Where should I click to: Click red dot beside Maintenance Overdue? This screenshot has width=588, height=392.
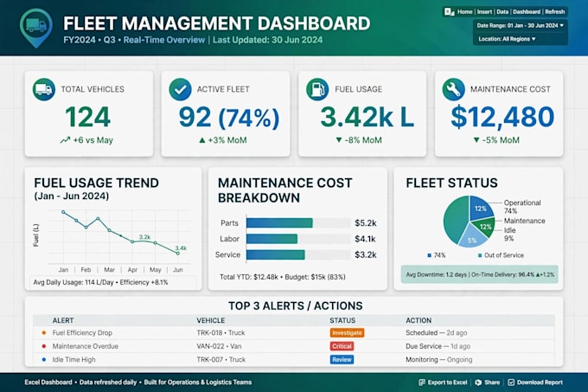tap(44, 346)
